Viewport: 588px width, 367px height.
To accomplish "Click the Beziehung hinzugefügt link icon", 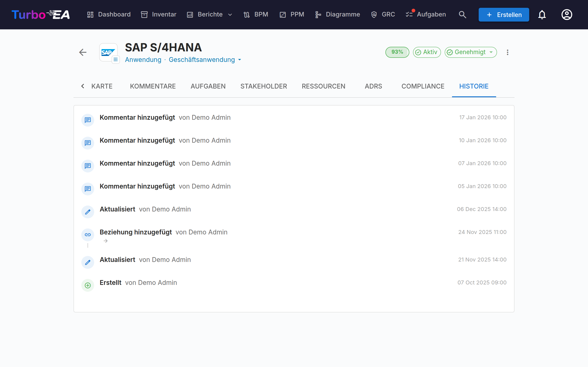I will 88,235.
